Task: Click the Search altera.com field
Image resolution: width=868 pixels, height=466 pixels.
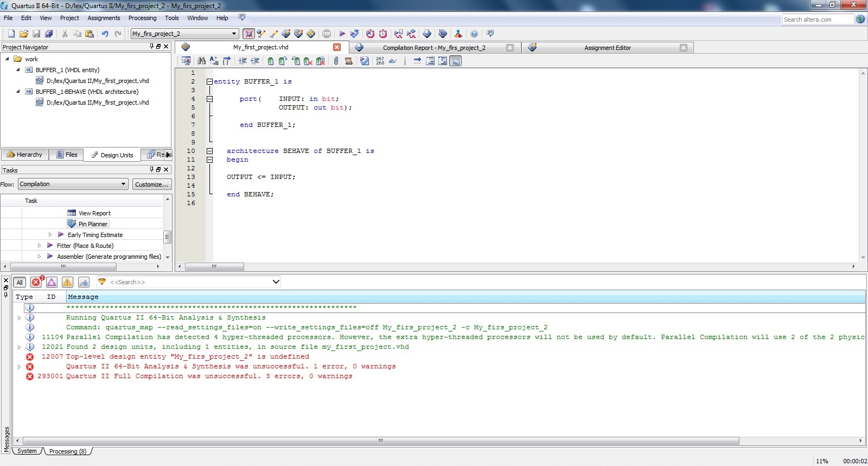Action: [x=818, y=20]
